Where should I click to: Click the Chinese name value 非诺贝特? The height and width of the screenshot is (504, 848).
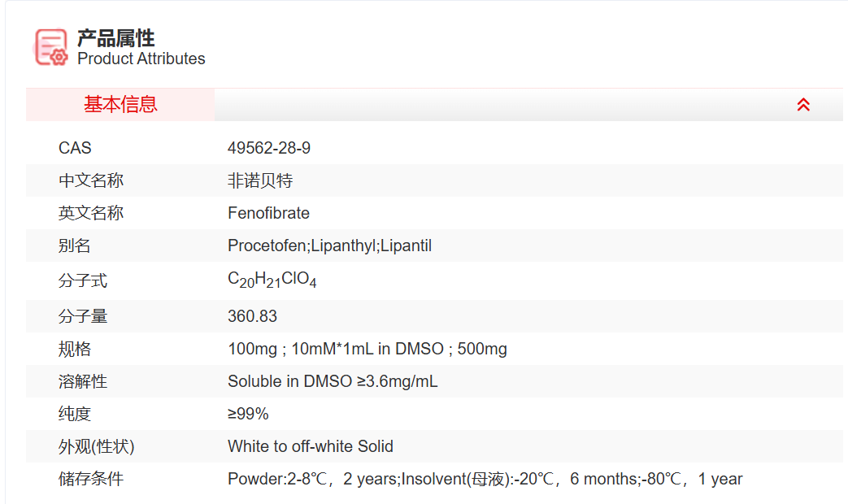[260, 180]
